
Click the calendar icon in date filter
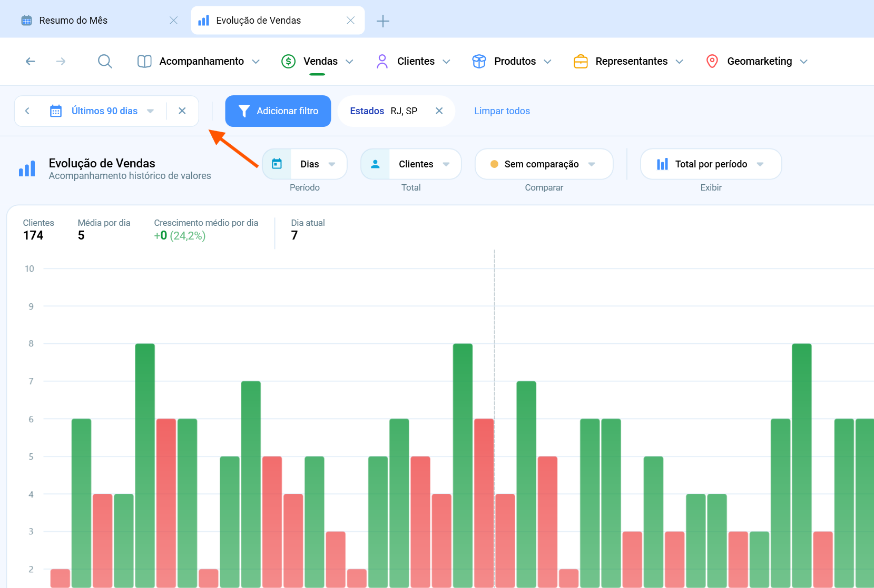tap(56, 111)
